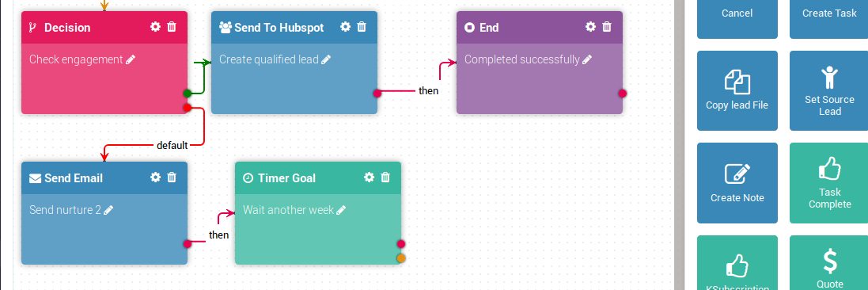Delete the Decision node with trash icon
Screen dimensions: 868x290
click(172, 27)
